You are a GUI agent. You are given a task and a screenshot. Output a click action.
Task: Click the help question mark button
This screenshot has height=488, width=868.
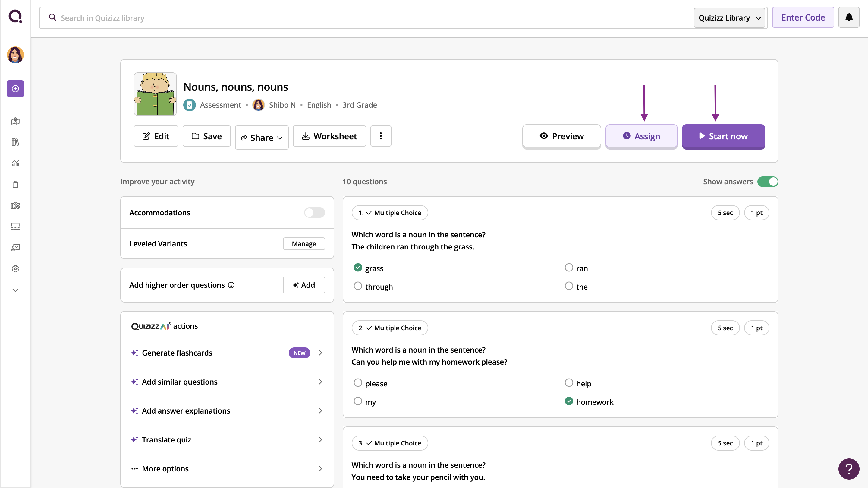[x=848, y=468]
